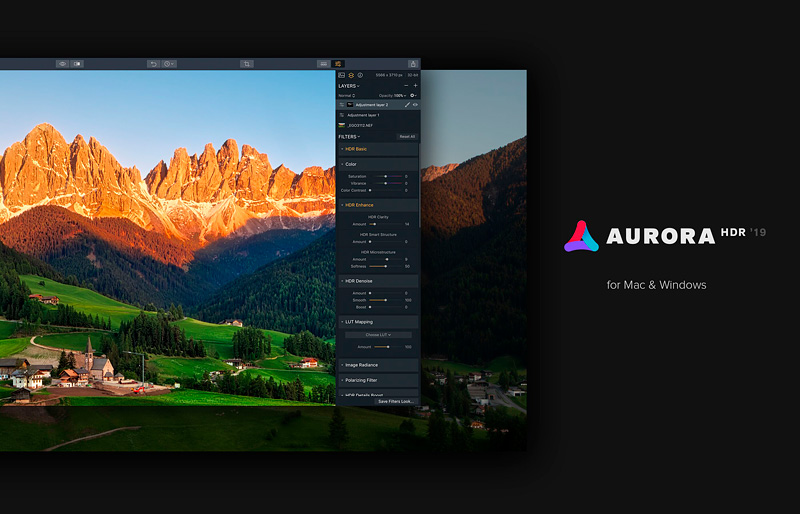Image resolution: width=800 pixels, height=514 pixels.
Task: Adjust the Smooth slider
Action: click(386, 300)
